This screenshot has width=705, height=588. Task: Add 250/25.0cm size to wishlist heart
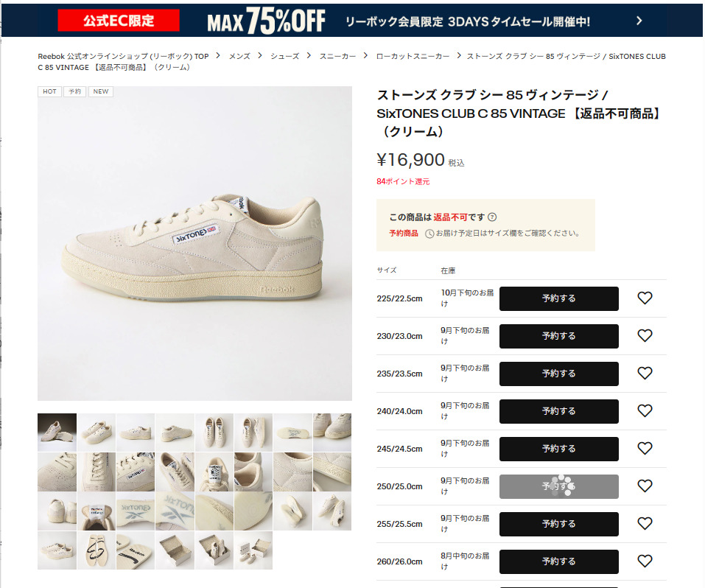point(645,486)
